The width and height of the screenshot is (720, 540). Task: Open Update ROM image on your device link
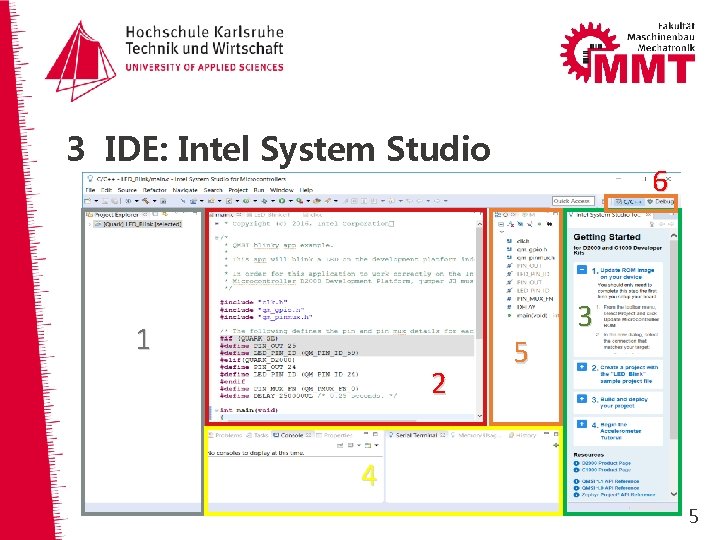pyautogui.click(x=627, y=274)
